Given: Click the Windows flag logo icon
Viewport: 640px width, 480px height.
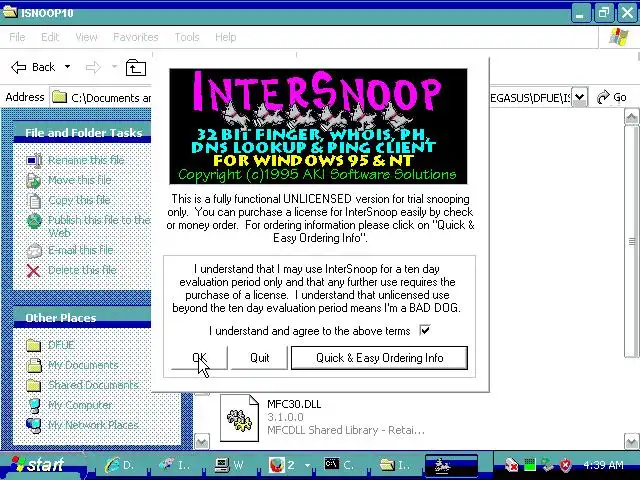Looking at the screenshot, I should (x=619, y=37).
